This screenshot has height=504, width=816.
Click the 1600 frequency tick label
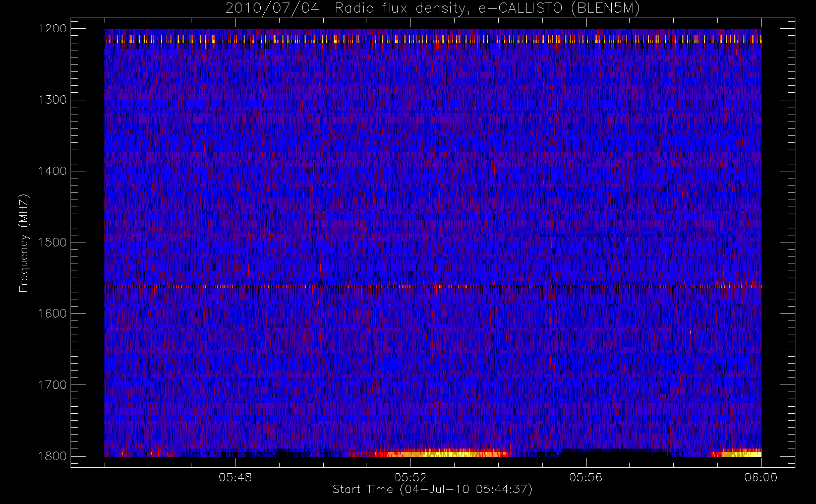[x=52, y=313]
